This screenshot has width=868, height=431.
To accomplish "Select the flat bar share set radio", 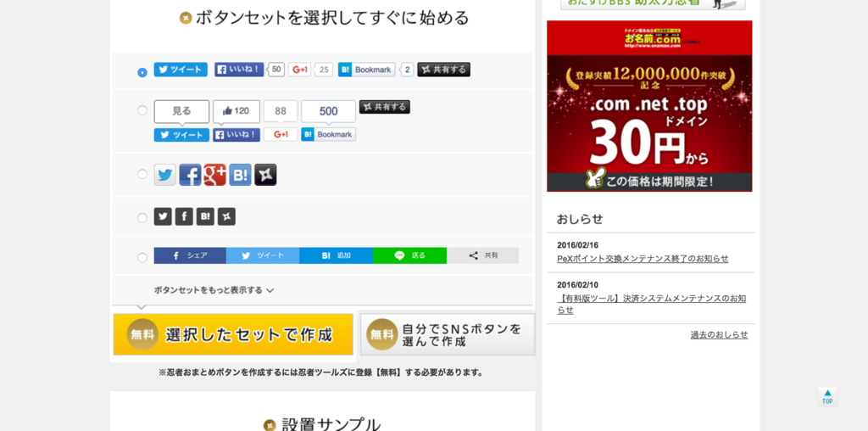I will (x=142, y=257).
